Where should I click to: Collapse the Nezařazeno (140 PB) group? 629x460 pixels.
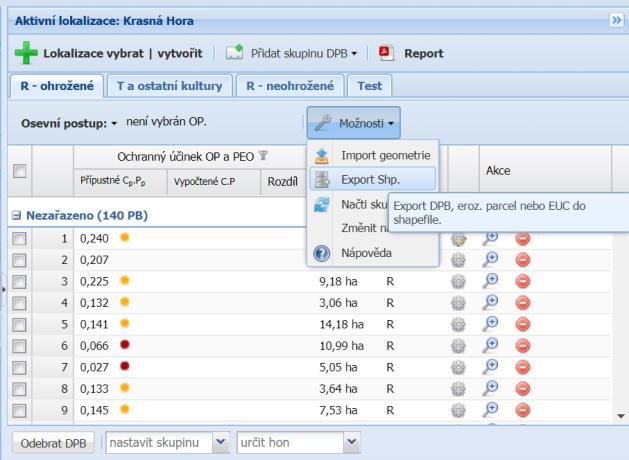pyautogui.click(x=16, y=216)
